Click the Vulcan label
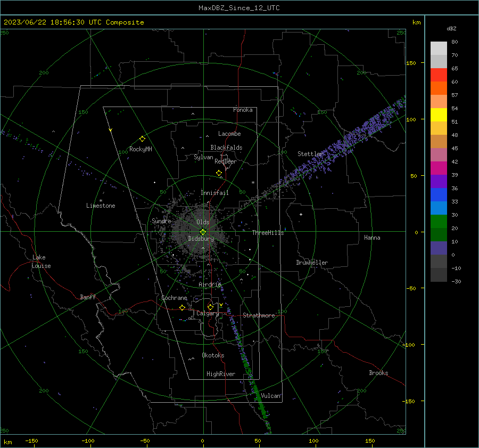This screenshot has height=448, width=479. [271, 396]
